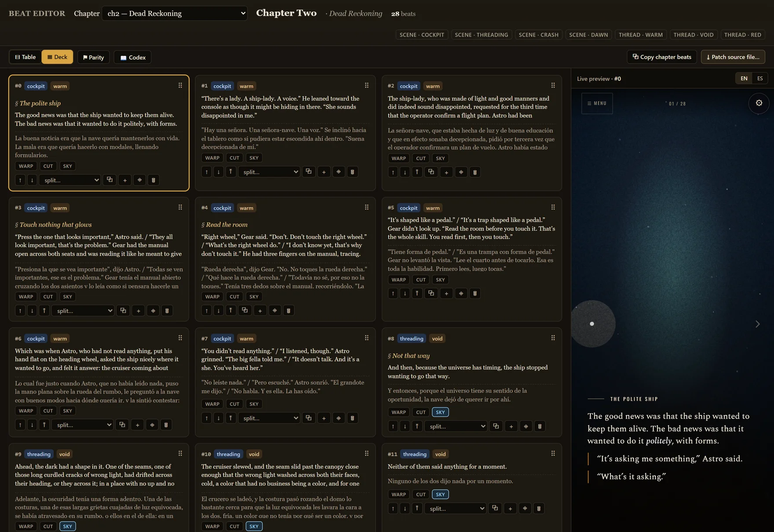Move beat #4 down one position

click(x=219, y=310)
